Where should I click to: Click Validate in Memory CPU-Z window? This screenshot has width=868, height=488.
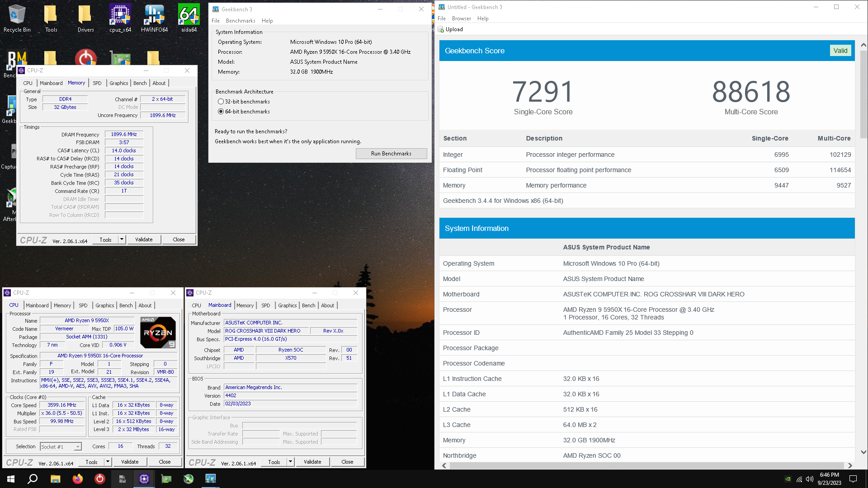(144, 239)
